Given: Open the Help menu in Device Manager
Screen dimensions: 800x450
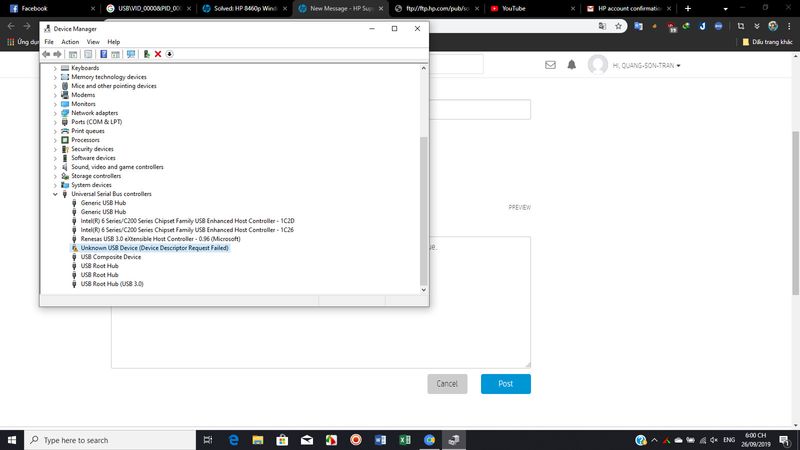Looking at the screenshot, I should (113, 42).
